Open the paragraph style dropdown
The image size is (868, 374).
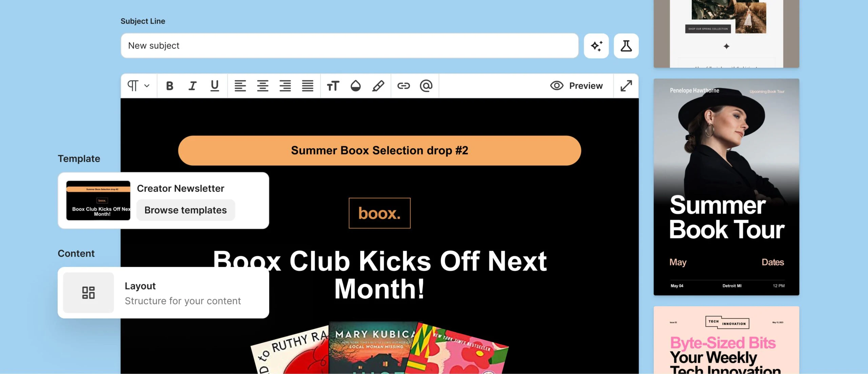[x=138, y=86]
